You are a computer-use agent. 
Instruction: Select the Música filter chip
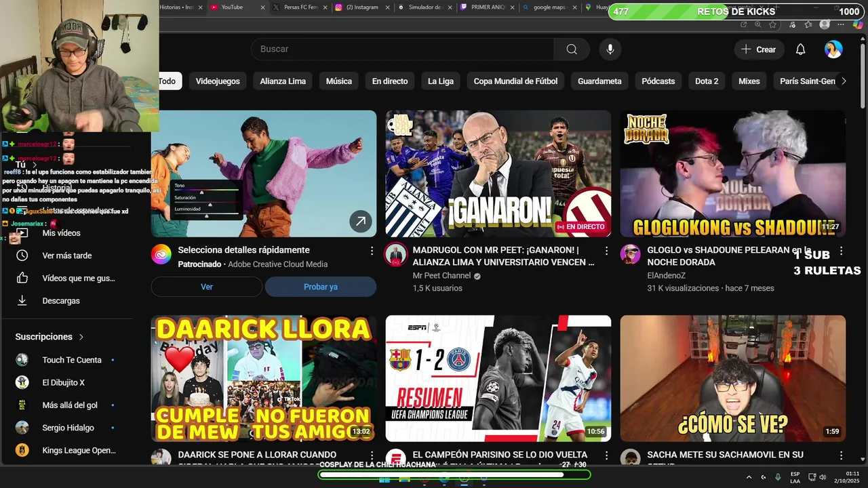339,81
